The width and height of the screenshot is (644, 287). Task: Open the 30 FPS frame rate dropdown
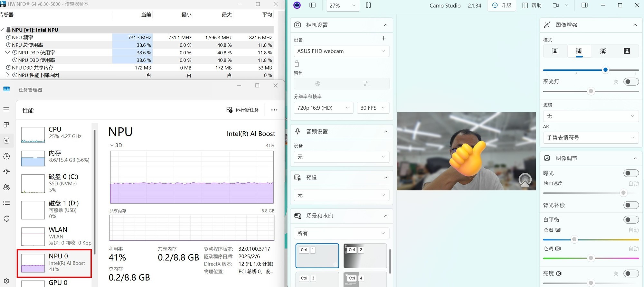point(373,108)
